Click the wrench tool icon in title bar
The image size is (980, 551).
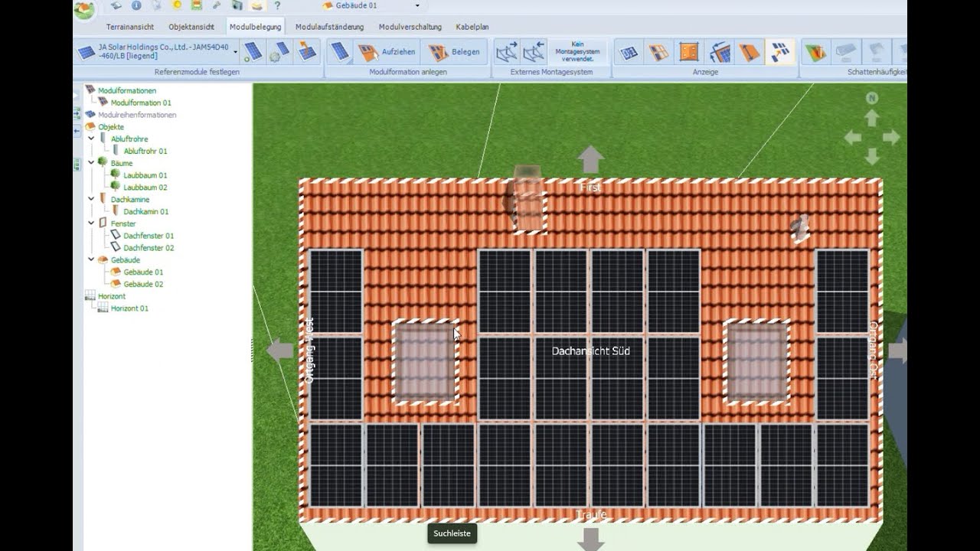(x=217, y=5)
